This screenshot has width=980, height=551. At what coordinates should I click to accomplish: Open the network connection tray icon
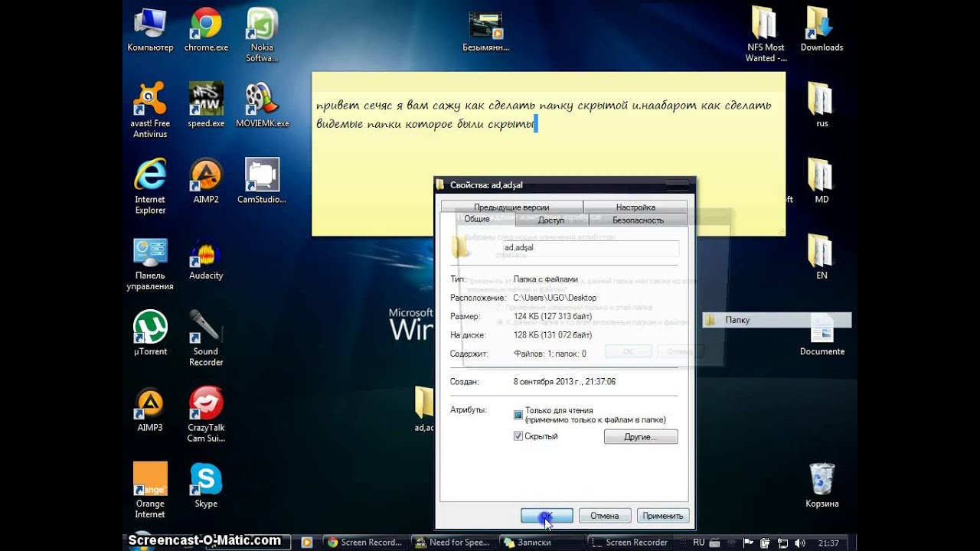782,543
